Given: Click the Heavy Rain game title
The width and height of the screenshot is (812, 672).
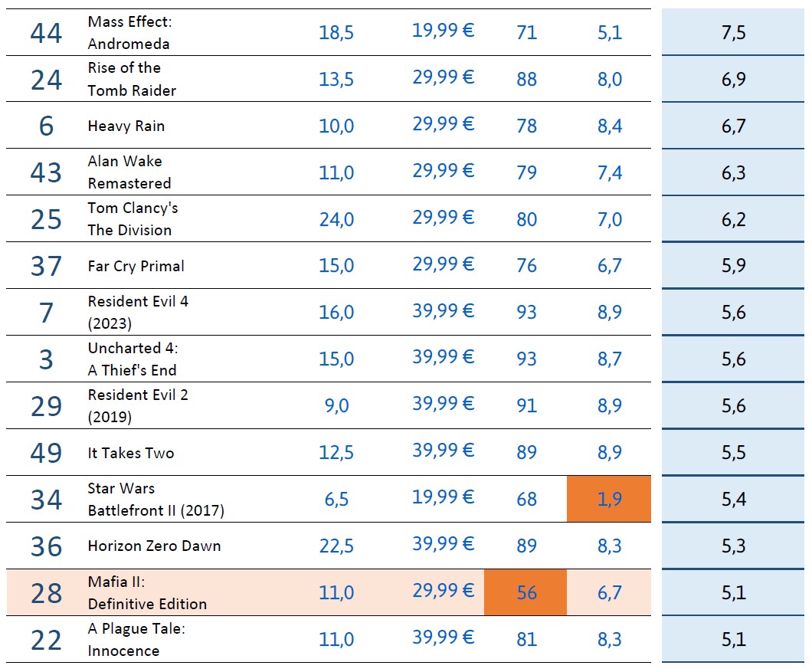Looking at the screenshot, I should pos(126,126).
